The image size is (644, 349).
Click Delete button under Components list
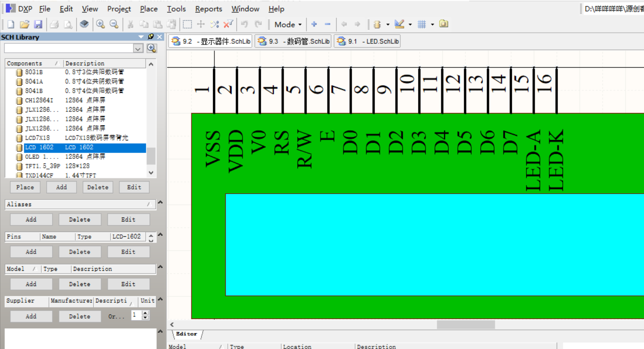pos(98,187)
